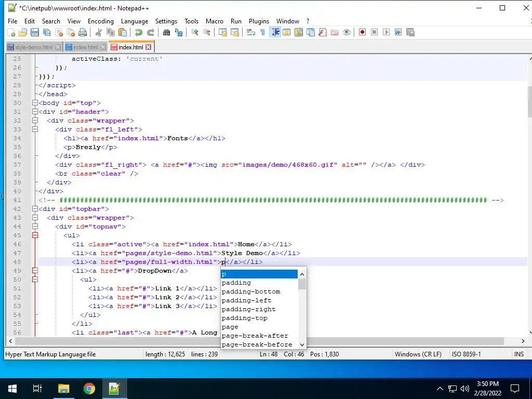The height and width of the screenshot is (399, 532).
Task: Choose 'padding' from autocomplete list
Action: (x=259, y=283)
